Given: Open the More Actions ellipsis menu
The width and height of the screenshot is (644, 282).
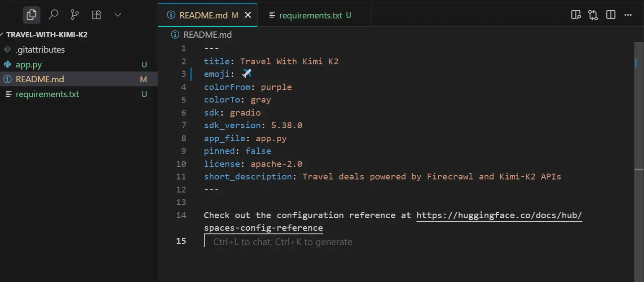Looking at the screenshot, I should [628, 14].
